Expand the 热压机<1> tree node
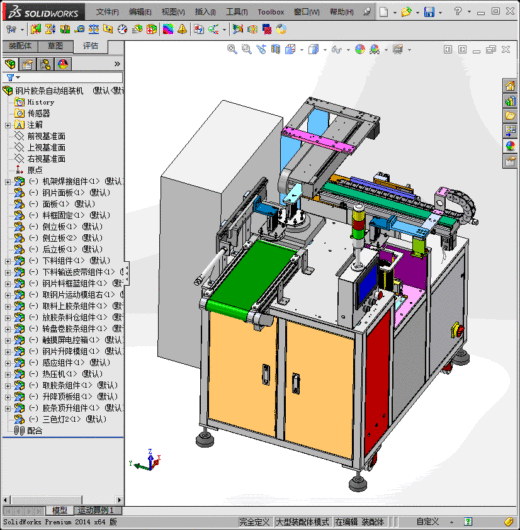The height and width of the screenshot is (530, 520). (8, 374)
